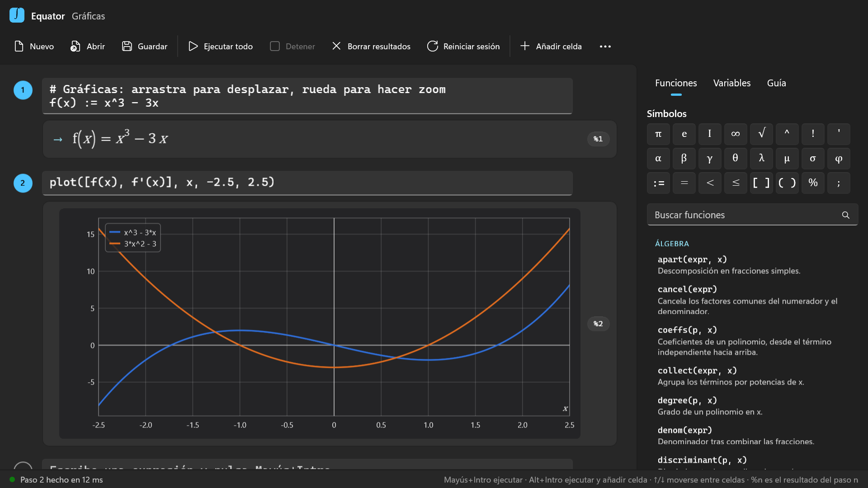Insert the gamma γ symbol
The image size is (868, 488).
(710, 158)
